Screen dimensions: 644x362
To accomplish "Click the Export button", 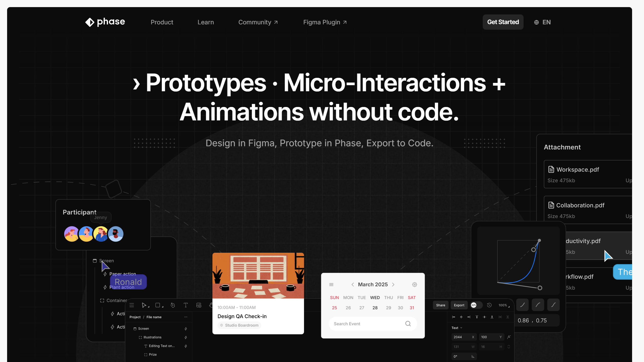I will click(459, 305).
